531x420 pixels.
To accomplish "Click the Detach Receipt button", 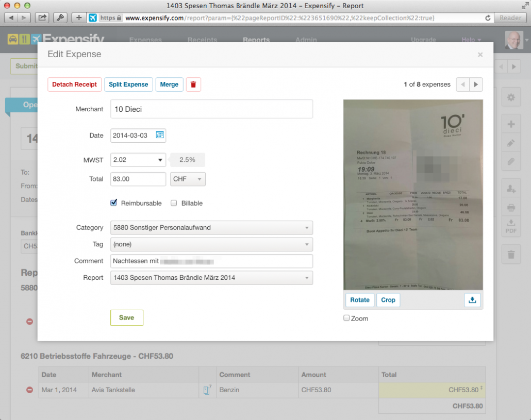I will [75, 85].
